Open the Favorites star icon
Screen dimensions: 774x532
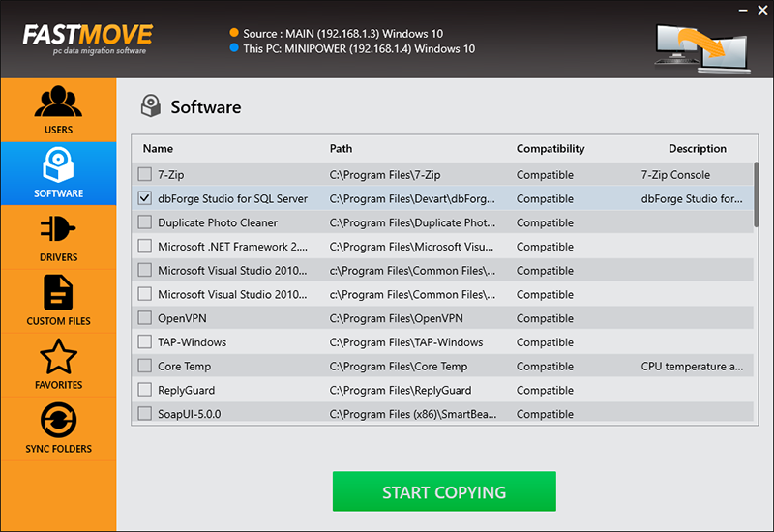pyautogui.click(x=58, y=357)
